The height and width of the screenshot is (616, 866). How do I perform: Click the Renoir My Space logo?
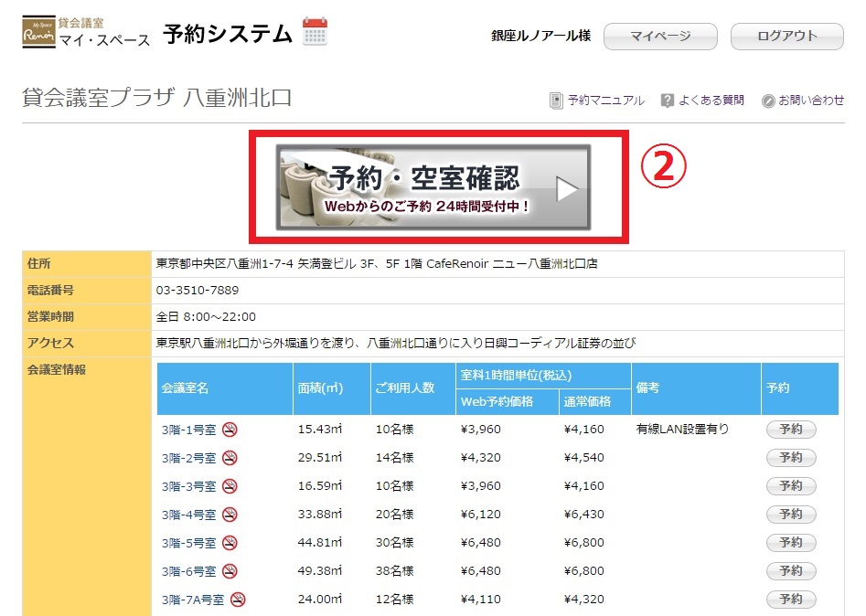coord(38,32)
